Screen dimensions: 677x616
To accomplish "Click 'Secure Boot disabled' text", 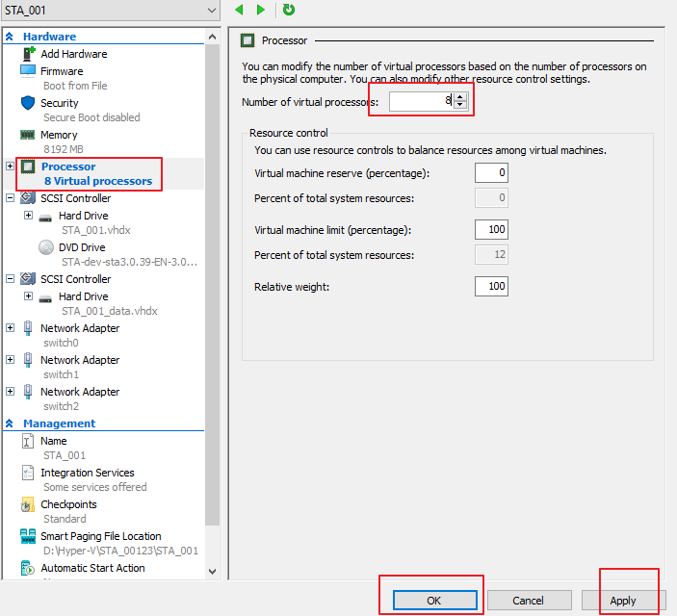I will pyautogui.click(x=91, y=117).
